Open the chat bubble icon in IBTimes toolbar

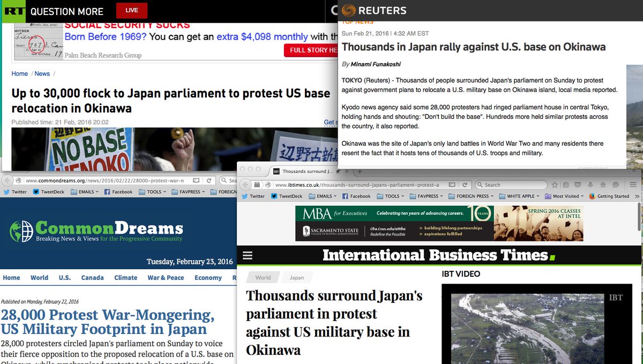pyautogui.click(x=616, y=185)
